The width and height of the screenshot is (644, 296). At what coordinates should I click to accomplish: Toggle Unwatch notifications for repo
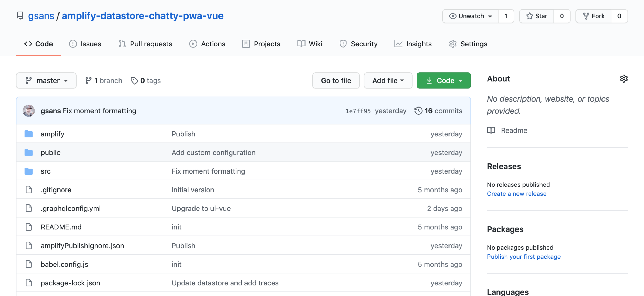click(470, 16)
